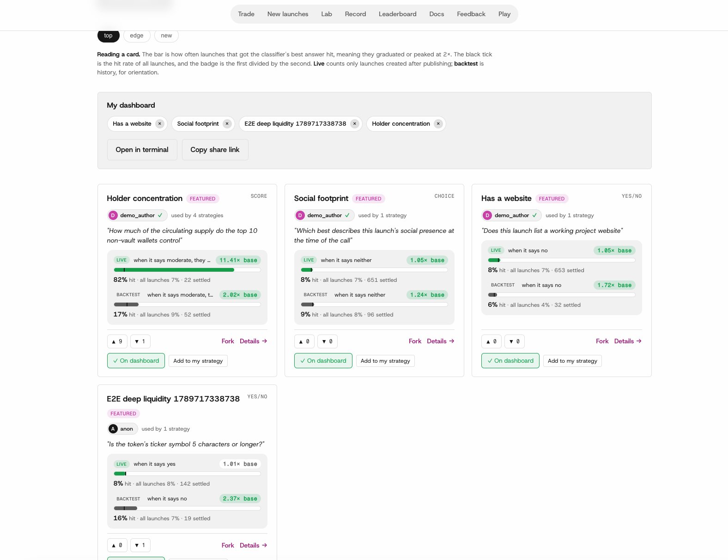Open the Feedback tab

tap(471, 14)
